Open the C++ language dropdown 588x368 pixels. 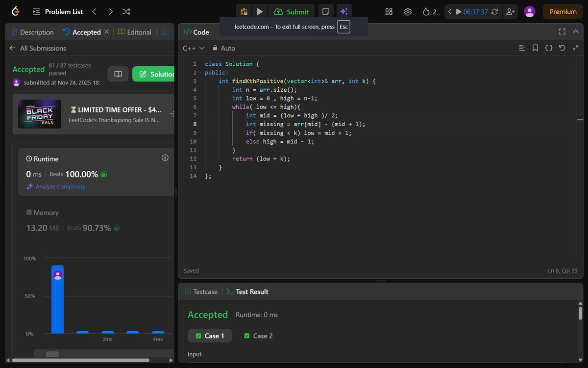tap(193, 48)
